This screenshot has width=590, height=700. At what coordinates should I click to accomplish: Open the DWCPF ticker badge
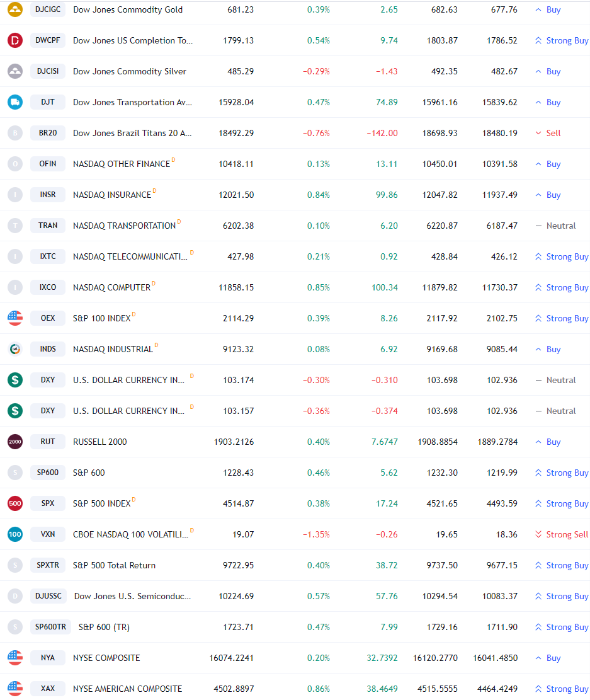48,40
